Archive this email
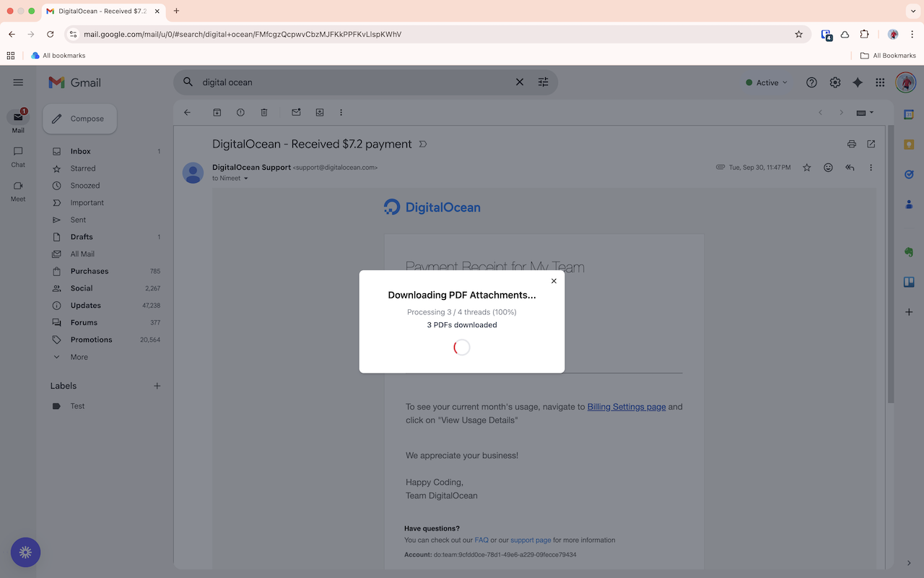Viewport: 924px width, 578px height. [x=217, y=113]
